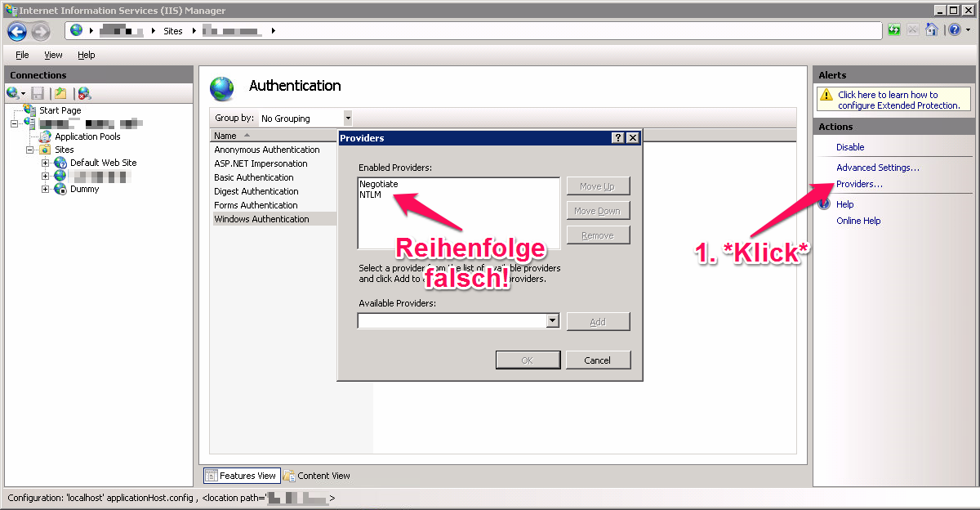Click the Delete Connection icon with red X
Screen dimensions: 980x510
pyautogui.click(x=83, y=93)
